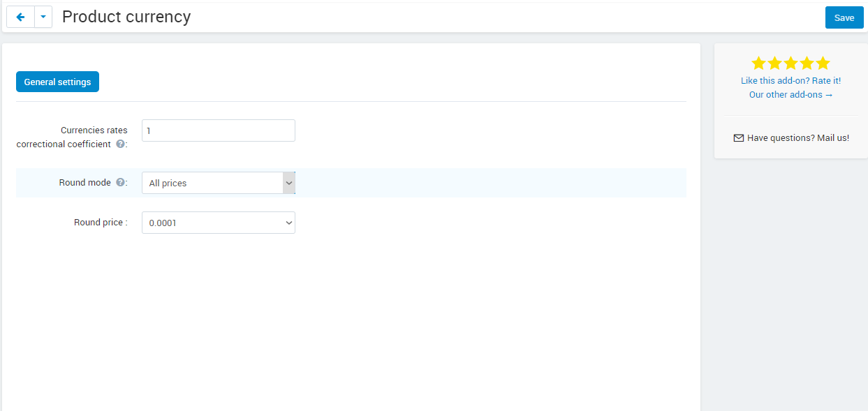Image resolution: width=868 pixels, height=411 pixels.
Task: Click the Round price label
Action: [101, 223]
